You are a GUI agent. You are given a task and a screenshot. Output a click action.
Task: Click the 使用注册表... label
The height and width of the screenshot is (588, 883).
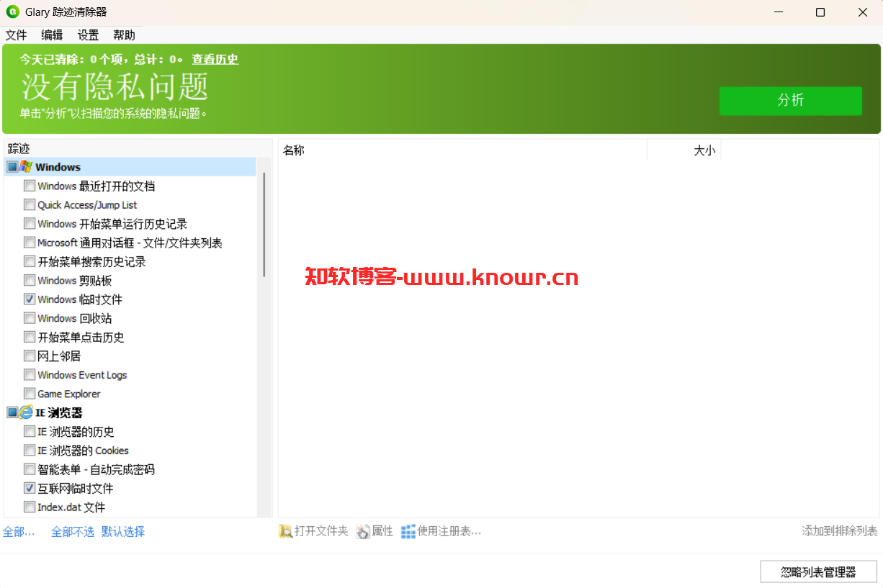tap(449, 531)
